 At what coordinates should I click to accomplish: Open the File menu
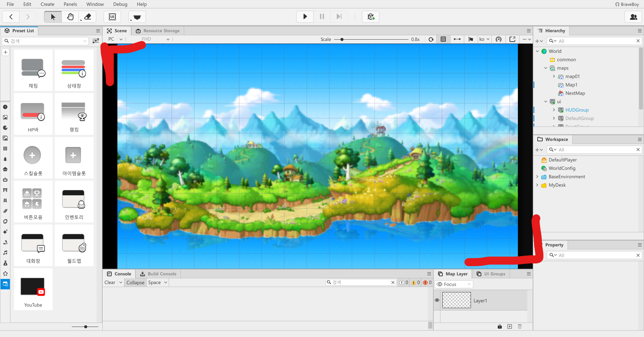(x=10, y=4)
